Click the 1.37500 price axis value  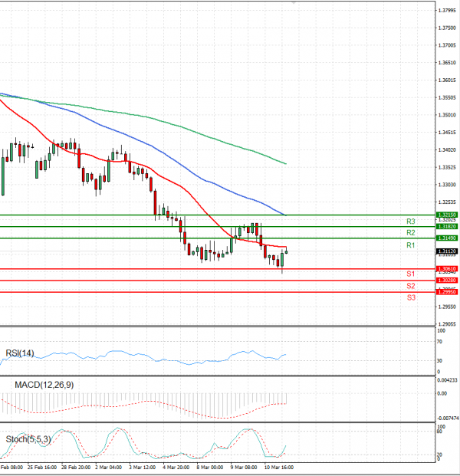pos(447,28)
